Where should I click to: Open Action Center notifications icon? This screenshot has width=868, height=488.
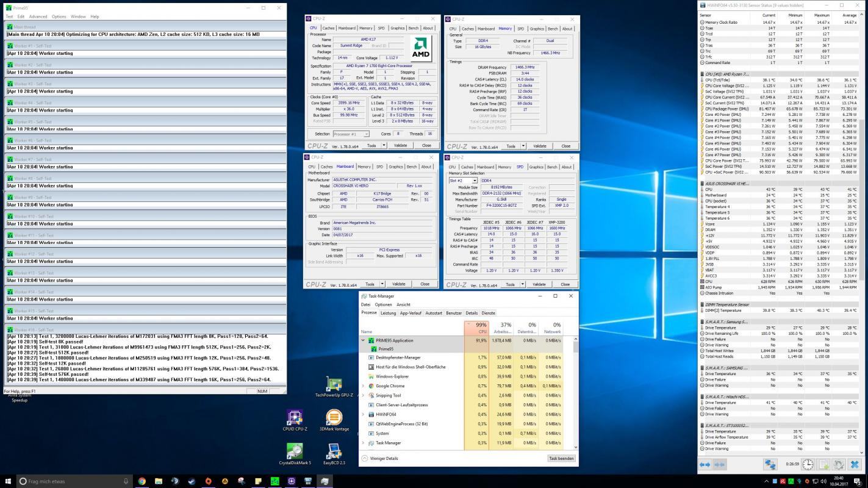[x=857, y=481]
